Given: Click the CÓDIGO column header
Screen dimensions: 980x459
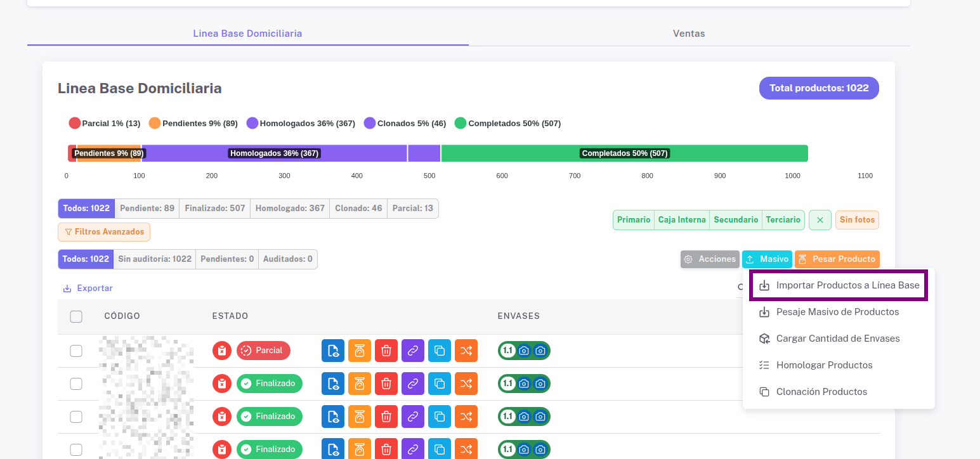Looking at the screenshot, I should click(x=122, y=316).
